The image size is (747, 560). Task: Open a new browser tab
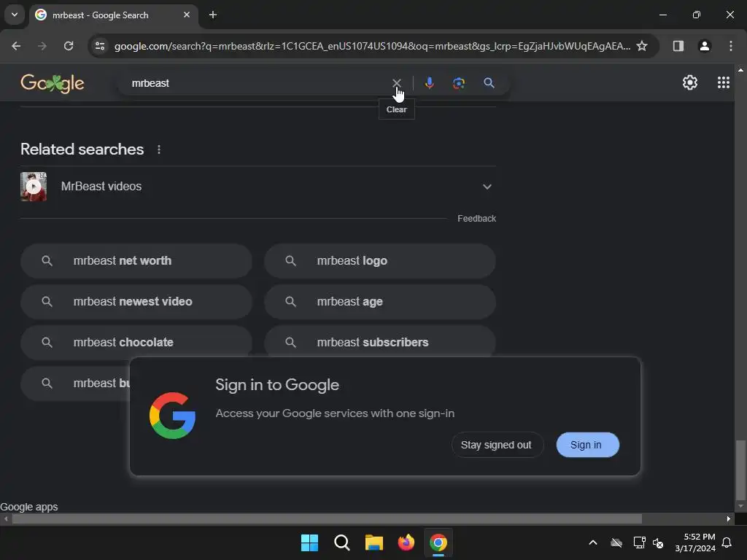tap(213, 15)
